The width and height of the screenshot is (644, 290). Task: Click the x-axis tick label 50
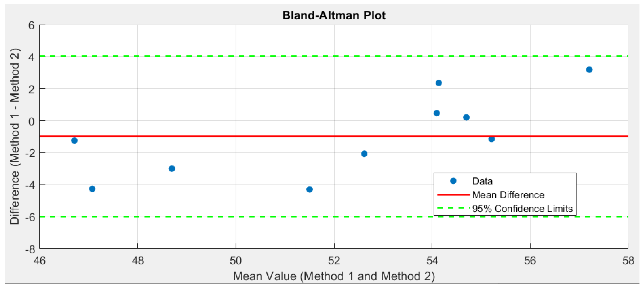(x=236, y=261)
